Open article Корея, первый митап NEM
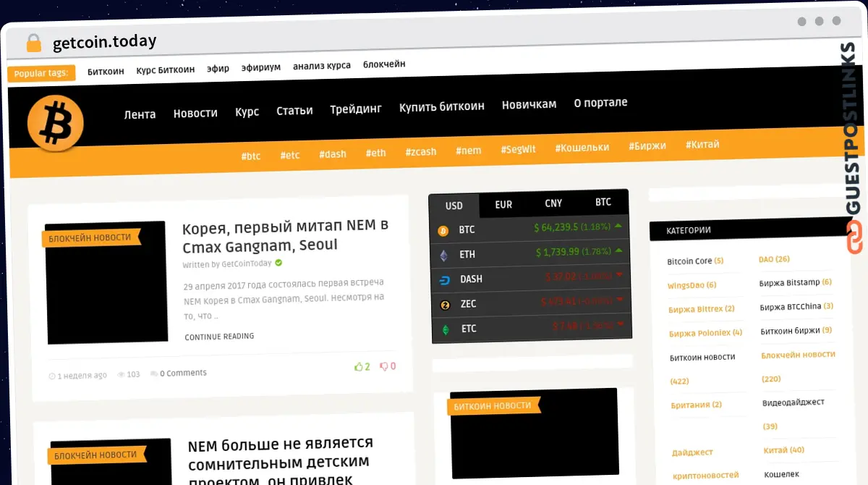 point(286,236)
